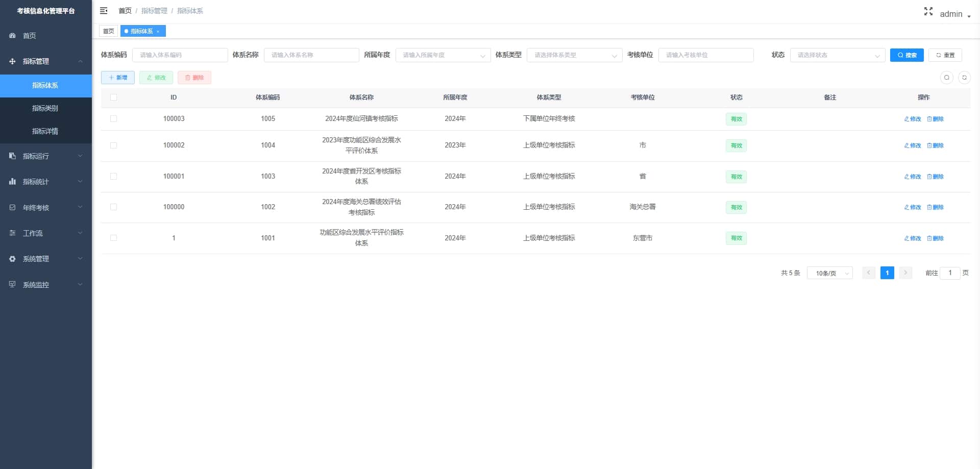Open the 10条/页 page size dropdown

pos(830,273)
